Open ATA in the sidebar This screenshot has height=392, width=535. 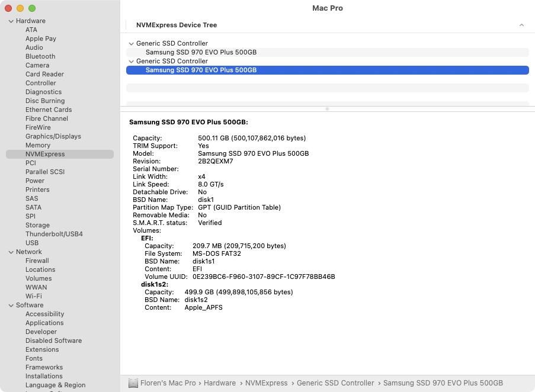[31, 30]
